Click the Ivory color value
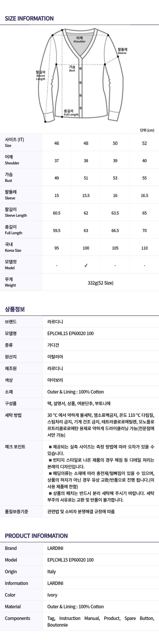Screen dimensions: 159x644 [x=52, y=595]
